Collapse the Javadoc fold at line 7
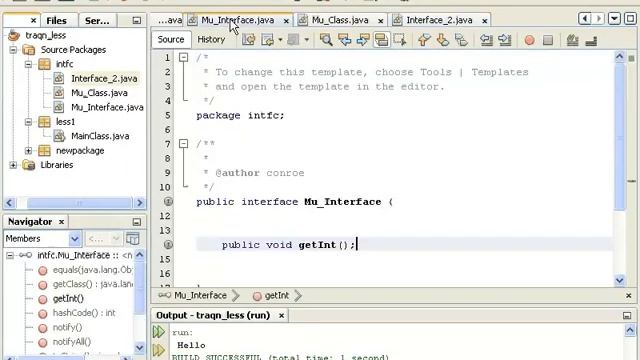The width and height of the screenshot is (640, 360). (183, 144)
